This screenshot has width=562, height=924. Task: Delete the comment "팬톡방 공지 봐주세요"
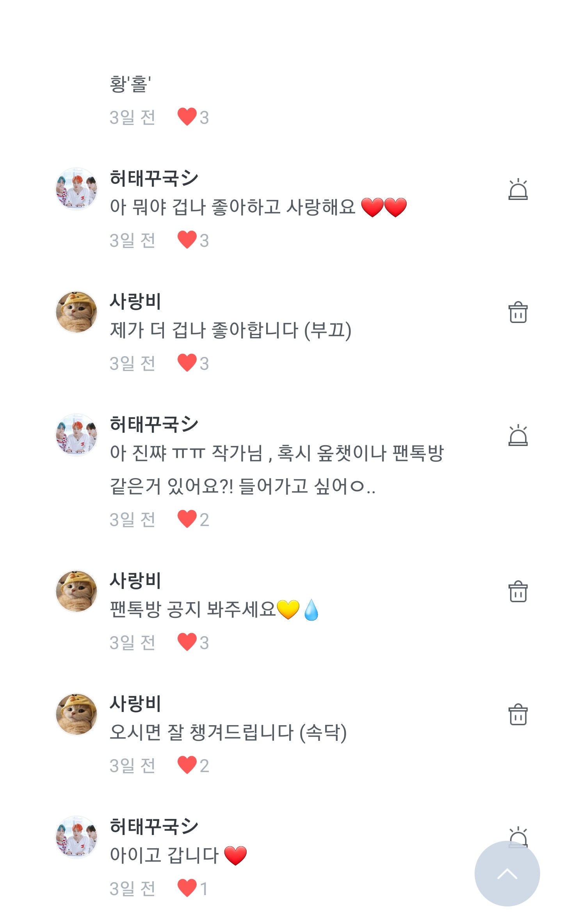pos(518,592)
